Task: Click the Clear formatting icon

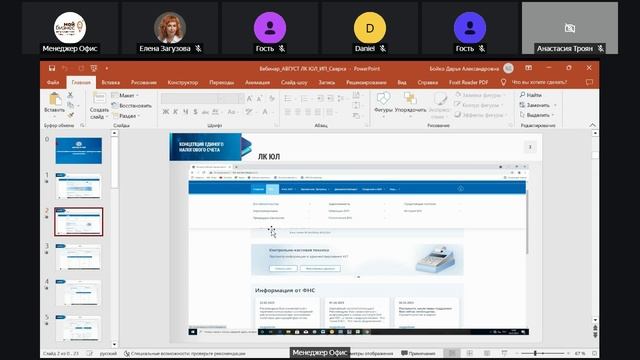Action: tap(271, 98)
